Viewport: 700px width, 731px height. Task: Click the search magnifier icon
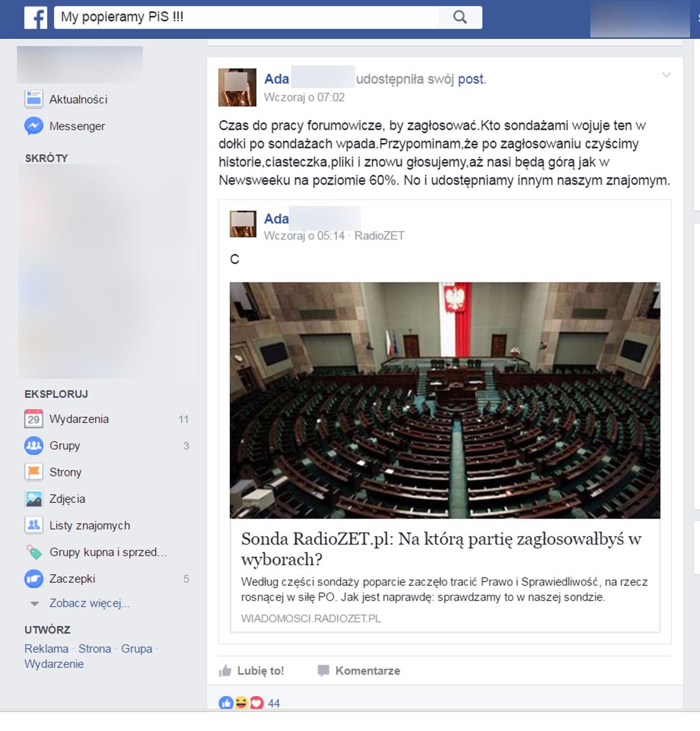(x=460, y=17)
